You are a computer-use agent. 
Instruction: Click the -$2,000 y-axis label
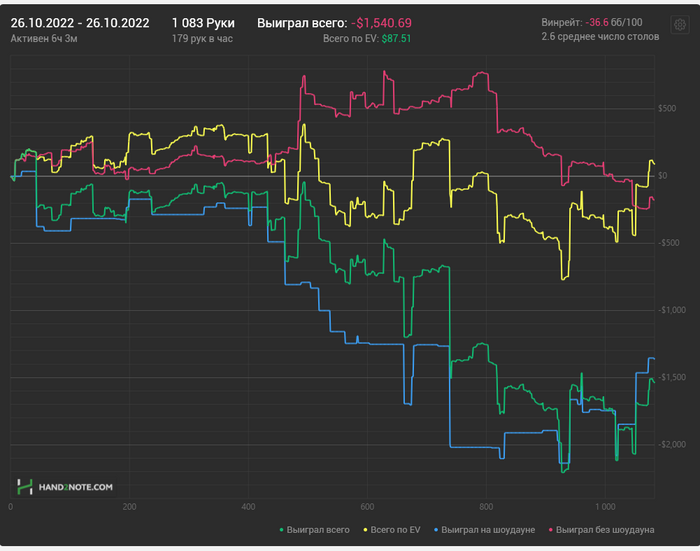point(672,444)
